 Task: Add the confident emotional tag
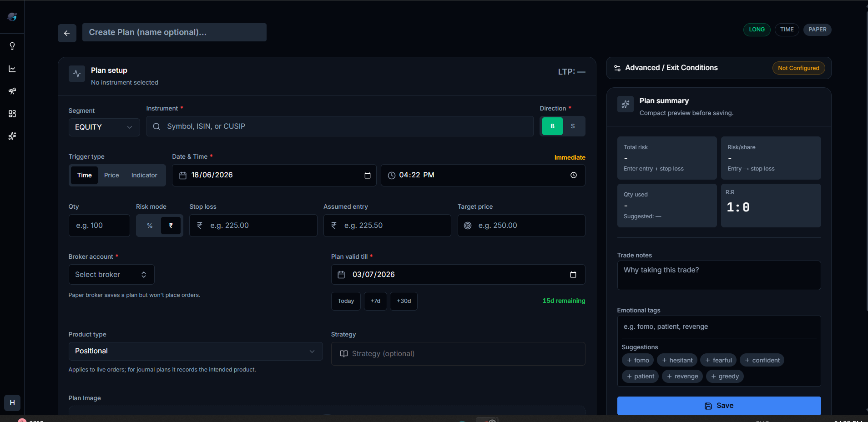[762, 360]
